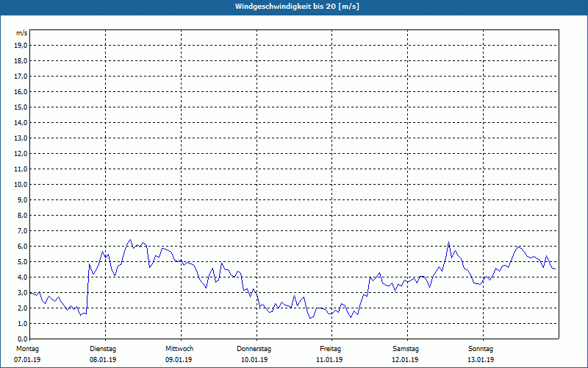Select the 'Dienstag' day label
The height and width of the screenshot is (368, 588).
click(x=103, y=349)
